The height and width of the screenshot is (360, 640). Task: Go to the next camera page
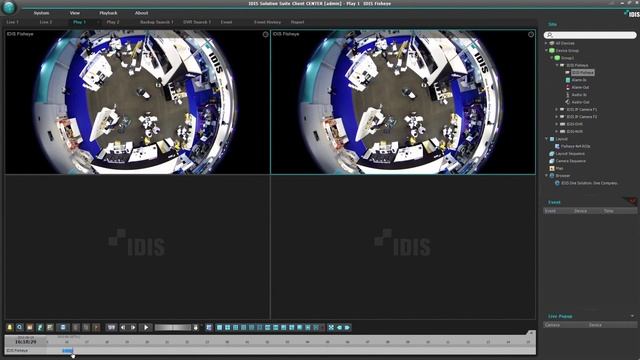[x=347, y=327]
